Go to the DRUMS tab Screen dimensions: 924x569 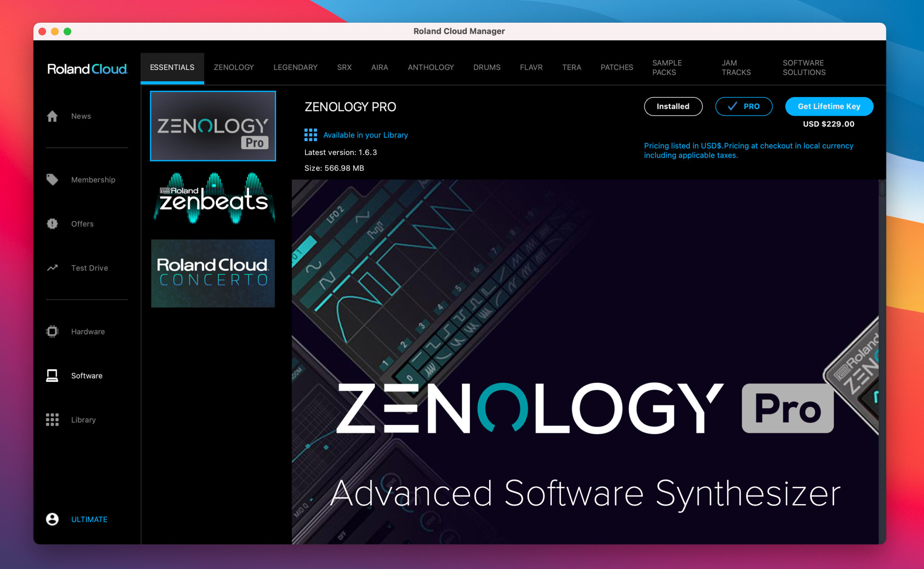click(x=487, y=67)
